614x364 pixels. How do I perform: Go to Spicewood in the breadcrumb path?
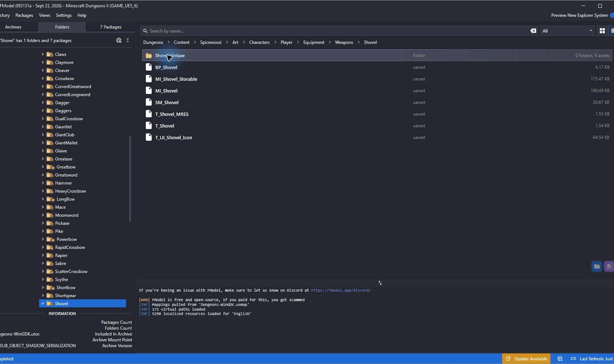pyautogui.click(x=211, y=42)
